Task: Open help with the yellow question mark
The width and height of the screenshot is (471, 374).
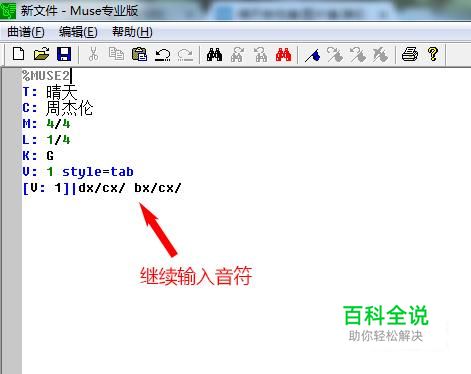Action: click(x=433, y=54)
